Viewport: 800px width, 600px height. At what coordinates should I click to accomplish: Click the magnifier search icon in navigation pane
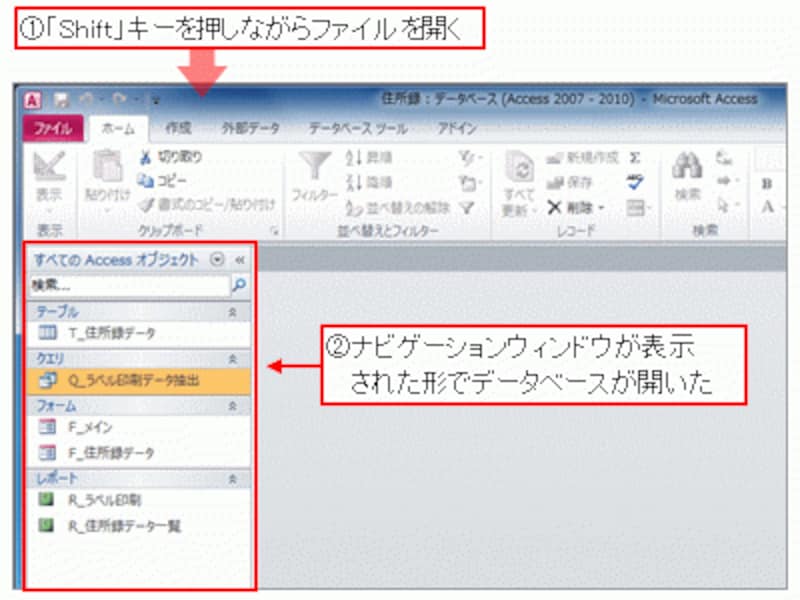239,285
